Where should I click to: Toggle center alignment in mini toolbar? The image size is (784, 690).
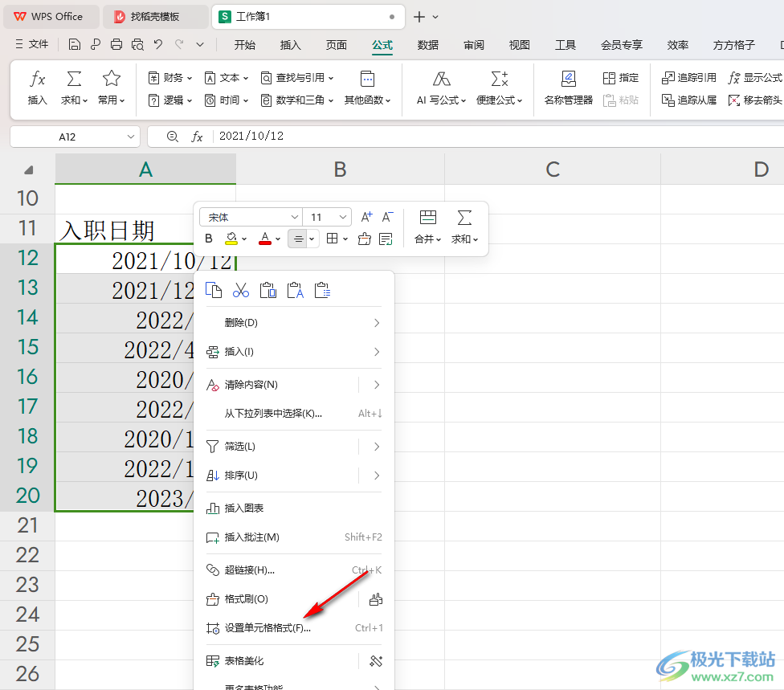[x=298, y=239]
